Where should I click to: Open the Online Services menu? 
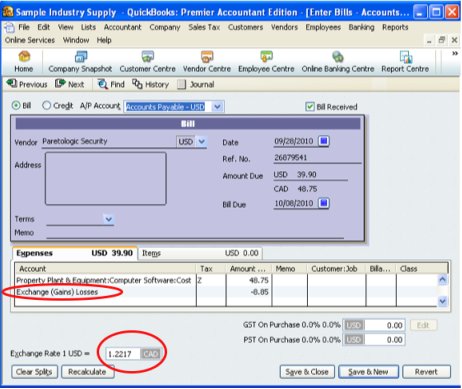pos(30,40)
